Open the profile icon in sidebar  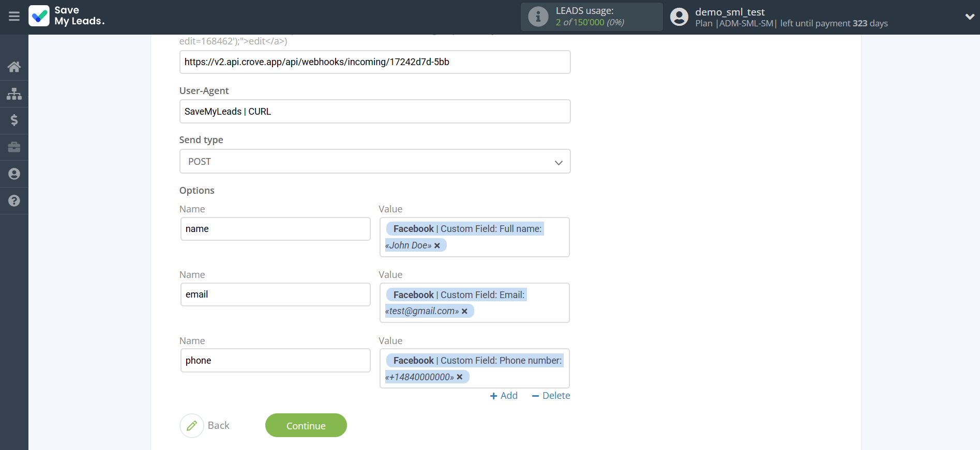[14, 174]
